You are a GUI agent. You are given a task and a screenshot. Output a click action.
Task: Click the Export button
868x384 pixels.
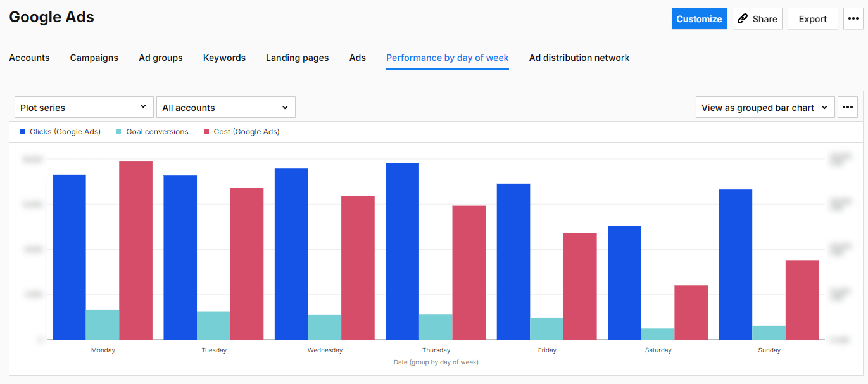coord(812,18)
